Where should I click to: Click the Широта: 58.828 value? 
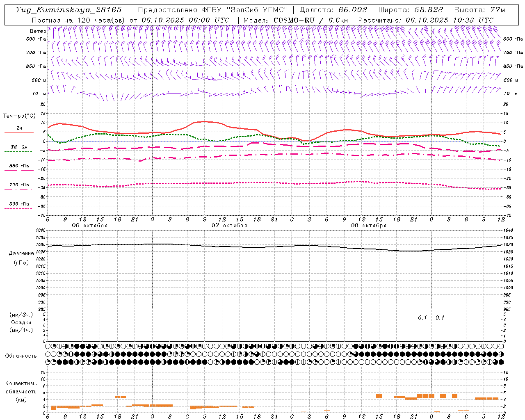coord(411,10)
